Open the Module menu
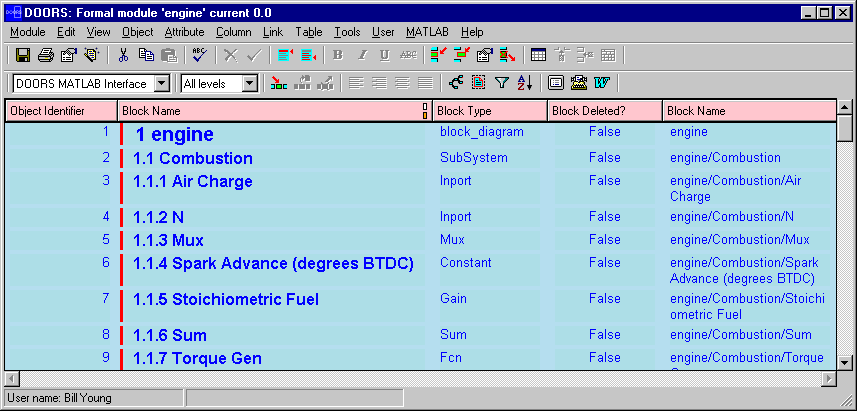Screen dimensions: 857x411 click(28, 32)
